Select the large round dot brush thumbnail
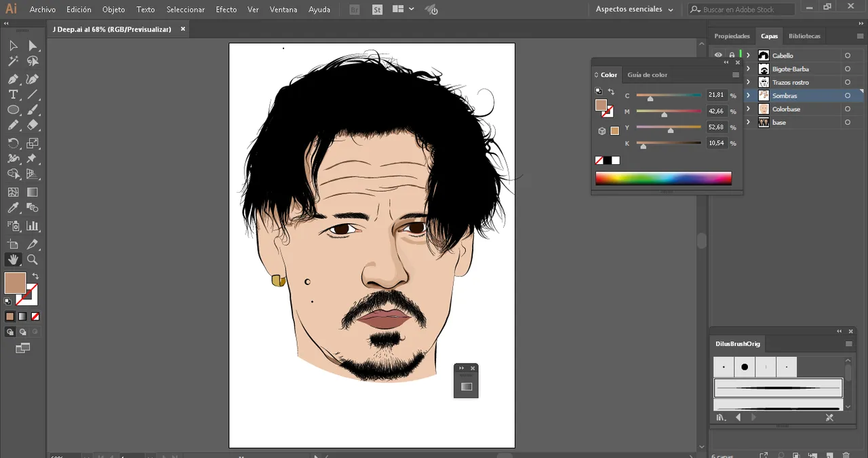 [745, 367]
